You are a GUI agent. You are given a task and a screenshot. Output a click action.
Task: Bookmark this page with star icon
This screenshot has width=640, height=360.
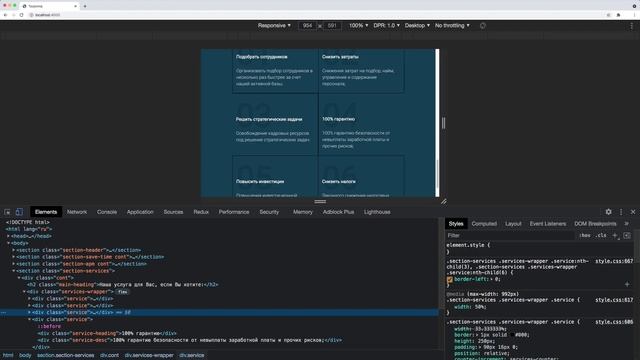pos(609,15)
